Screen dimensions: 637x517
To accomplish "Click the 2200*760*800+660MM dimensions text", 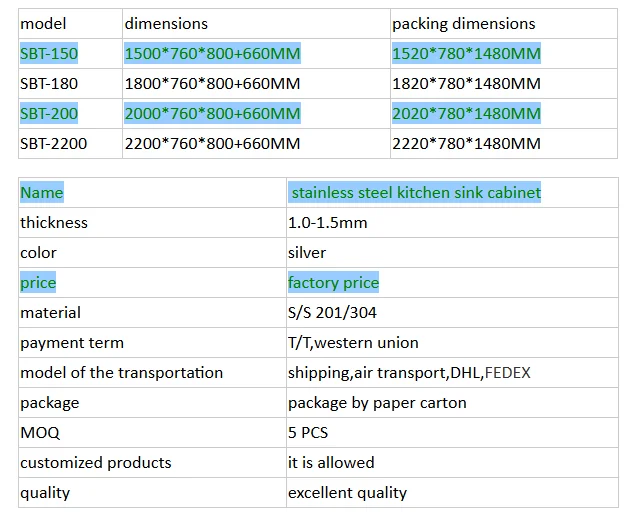I will click(x=212, y=143).
